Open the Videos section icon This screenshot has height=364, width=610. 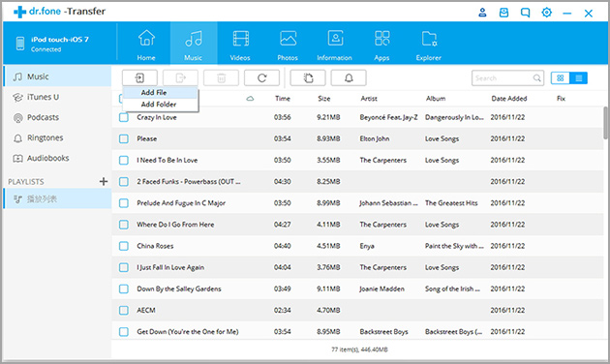tap(240, 39)
